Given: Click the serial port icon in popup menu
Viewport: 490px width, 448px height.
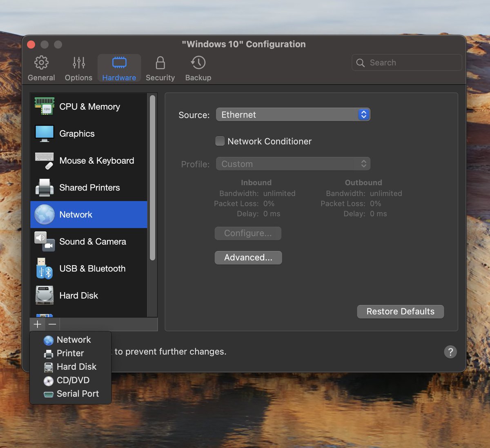Looking at the screenshot, I should coord(49,394).
